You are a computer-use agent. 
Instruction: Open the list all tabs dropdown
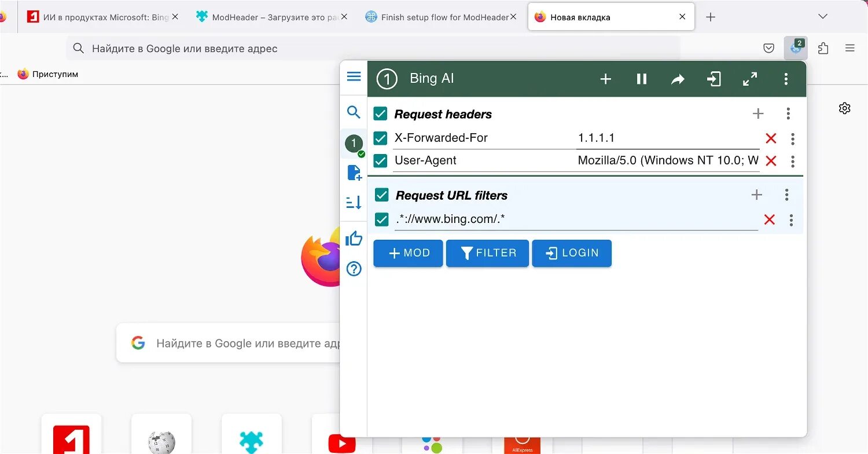click(823, 17)
